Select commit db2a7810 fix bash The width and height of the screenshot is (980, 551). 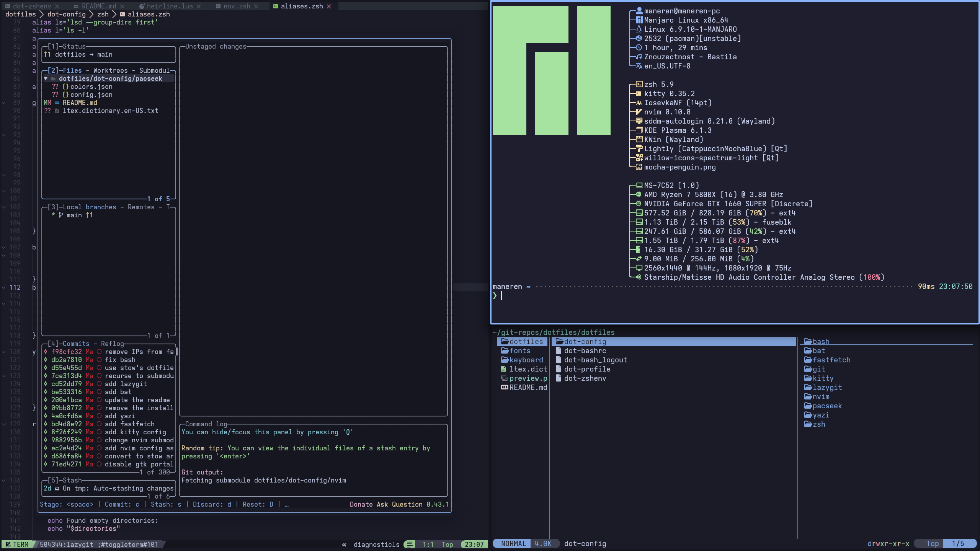tap(109, 360)
